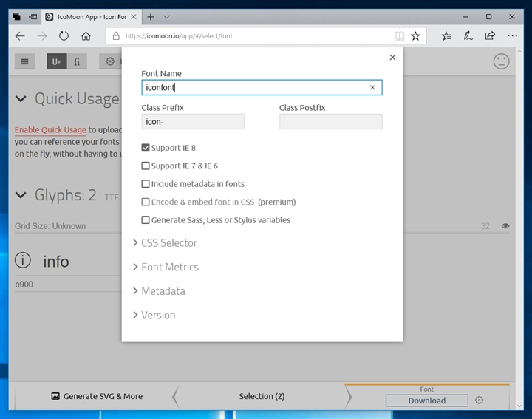Click the Class Postfix field
Image resolution: width=532 pixels, height=419 pixels.
click(331, 121)
